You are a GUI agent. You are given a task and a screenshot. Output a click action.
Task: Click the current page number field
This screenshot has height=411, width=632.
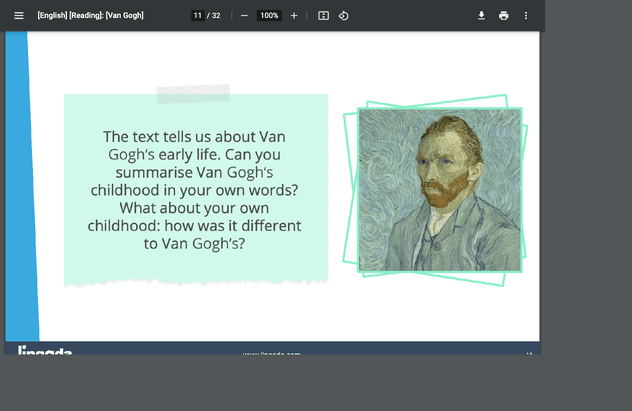197,16
